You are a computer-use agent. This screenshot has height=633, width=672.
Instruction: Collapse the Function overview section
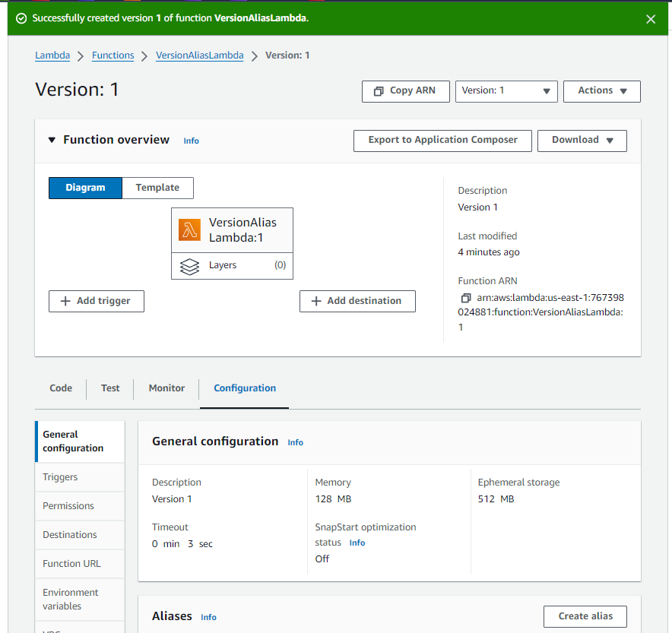52,141
